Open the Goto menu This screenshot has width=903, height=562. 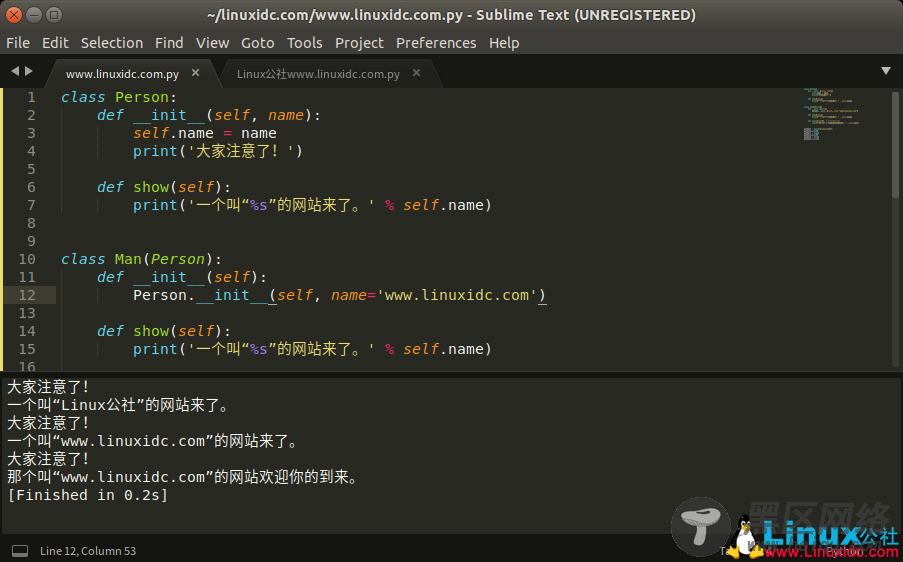(x=257, y=43)
